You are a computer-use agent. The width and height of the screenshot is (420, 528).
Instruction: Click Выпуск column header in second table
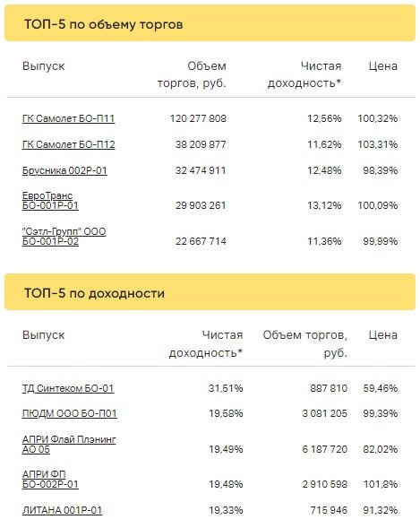coord(43,335)
